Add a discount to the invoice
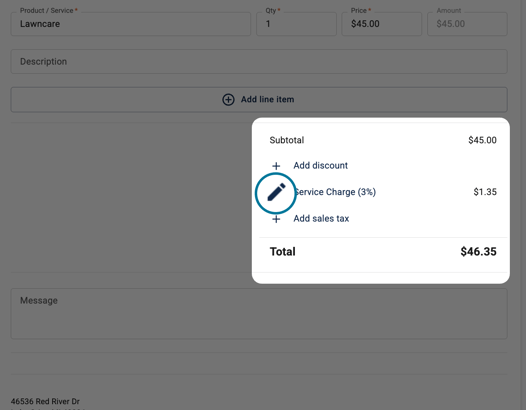526x410 pixels. (320, 165)
